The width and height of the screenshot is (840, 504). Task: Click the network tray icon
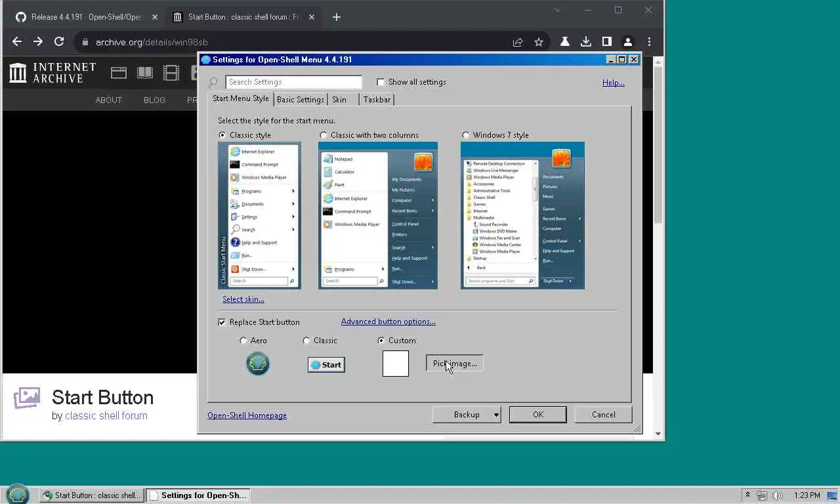(762, 495)
